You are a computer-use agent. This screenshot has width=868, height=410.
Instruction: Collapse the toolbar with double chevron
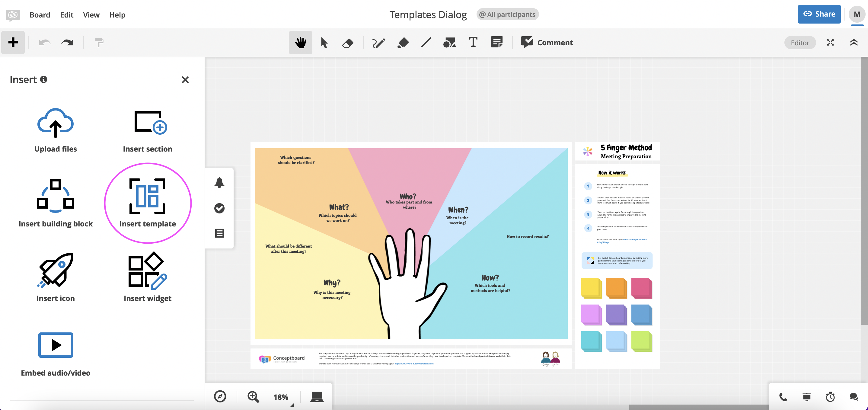pyautogui.click(x=854, y=43)
